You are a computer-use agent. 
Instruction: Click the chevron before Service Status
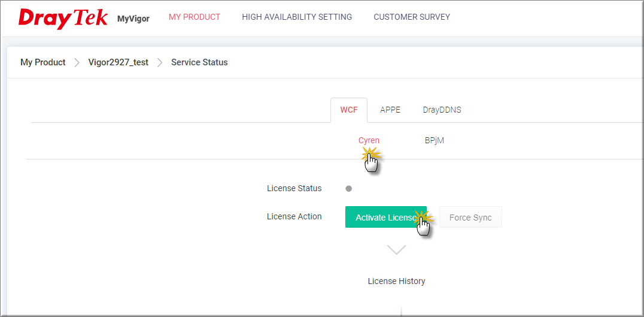(x=160, y=62)
